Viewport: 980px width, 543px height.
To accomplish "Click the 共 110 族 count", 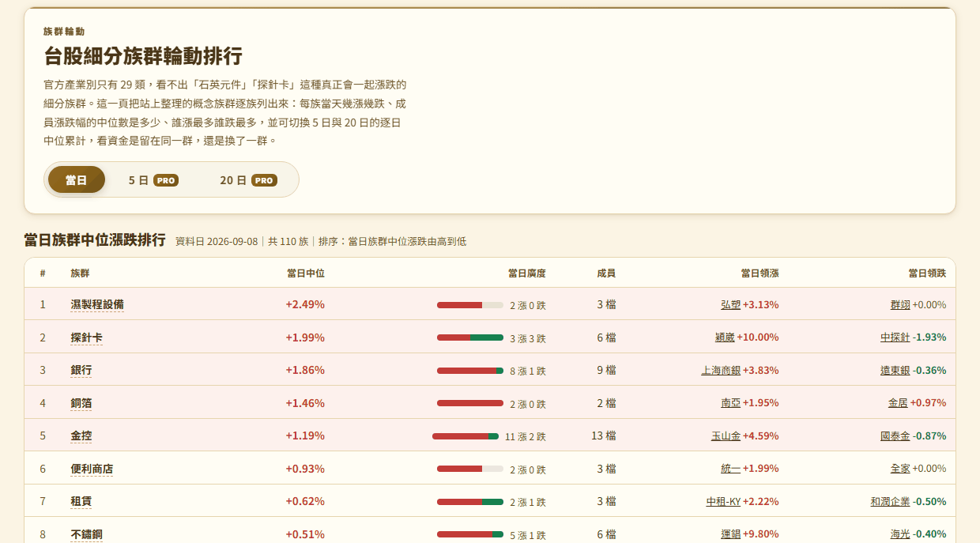I will coord(288,241).
